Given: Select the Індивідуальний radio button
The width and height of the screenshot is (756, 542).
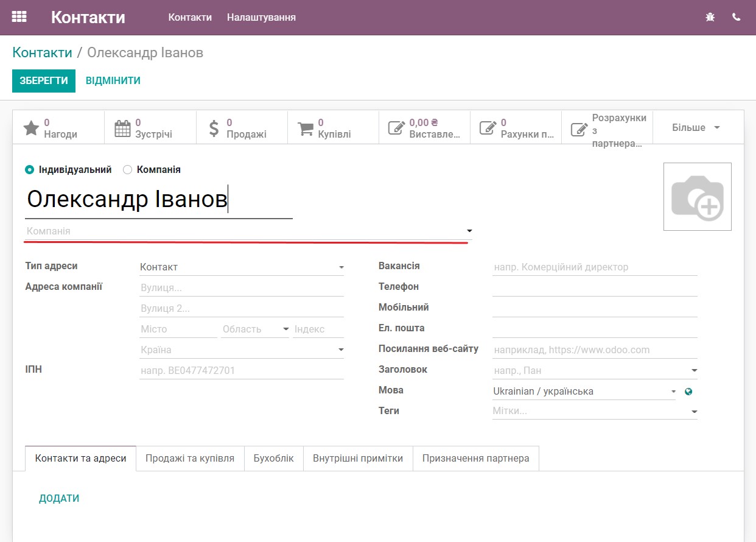Looking at the screenshot, I should tap(29, 169).
